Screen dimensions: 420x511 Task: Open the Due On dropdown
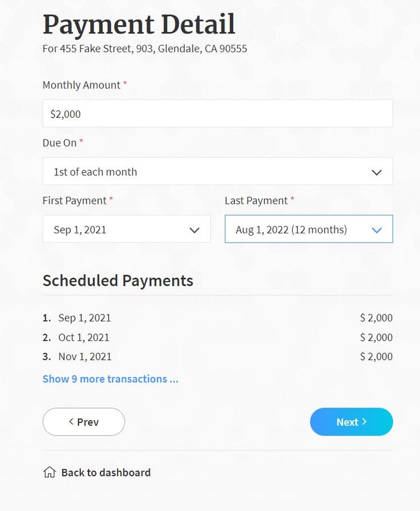tap(217, 171)
